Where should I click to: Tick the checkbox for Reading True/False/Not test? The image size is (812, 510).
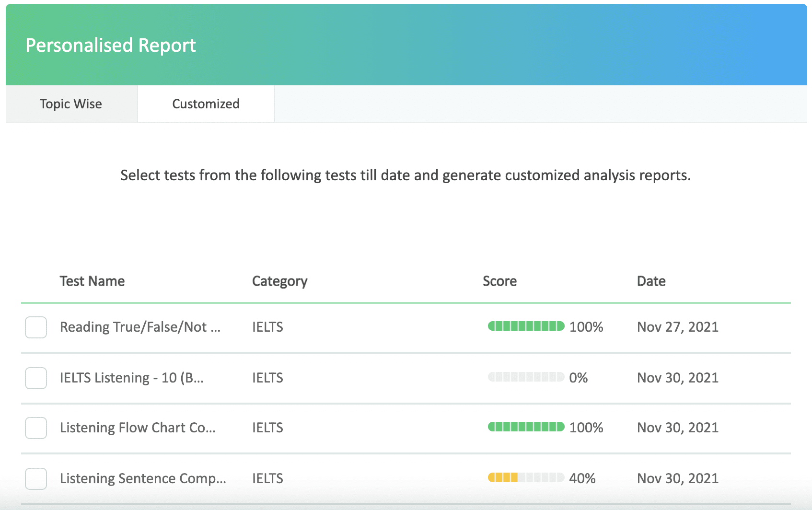coord(36,327)
